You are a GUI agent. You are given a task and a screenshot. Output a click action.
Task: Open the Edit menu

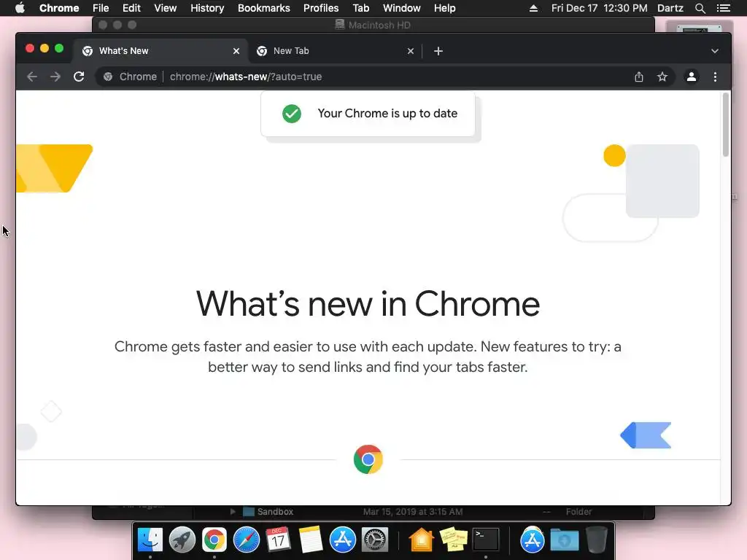pyautogui.click(x=131, y=8)
